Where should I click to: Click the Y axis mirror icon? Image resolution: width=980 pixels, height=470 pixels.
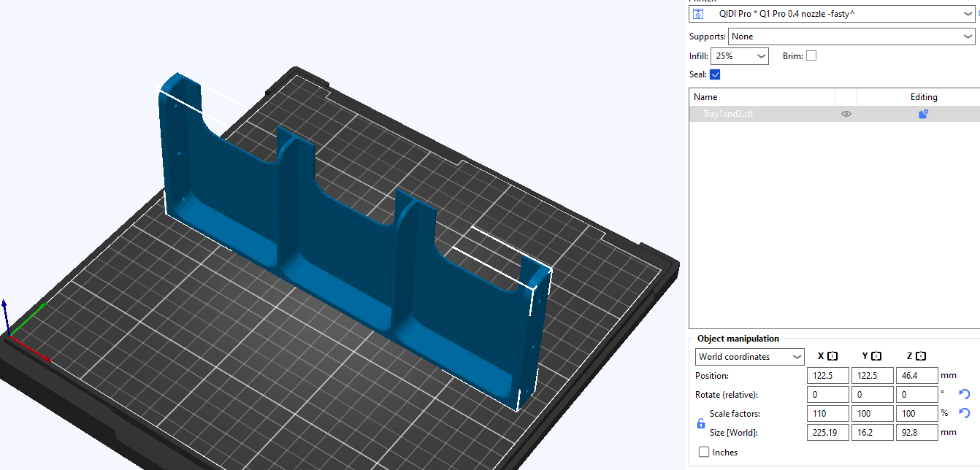pos(876,356)
